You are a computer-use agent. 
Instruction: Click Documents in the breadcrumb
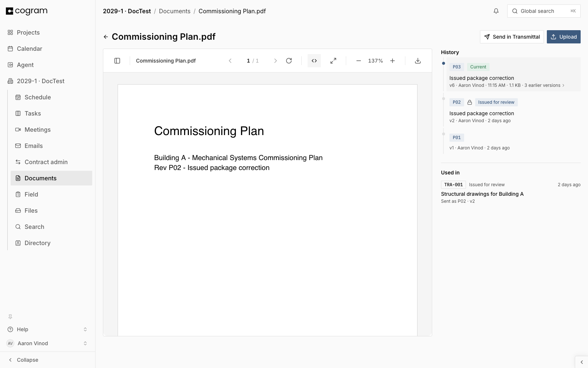(175, 11)
